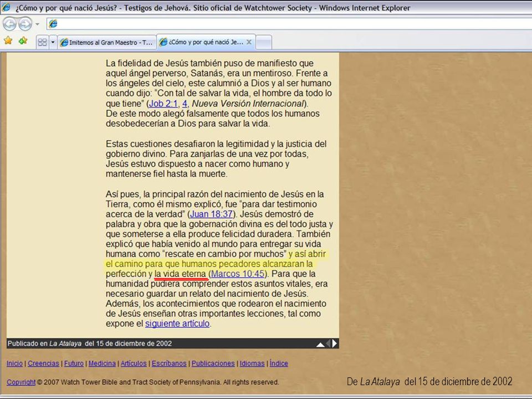Open the Medicina footer link

click(x=102, y=364)
